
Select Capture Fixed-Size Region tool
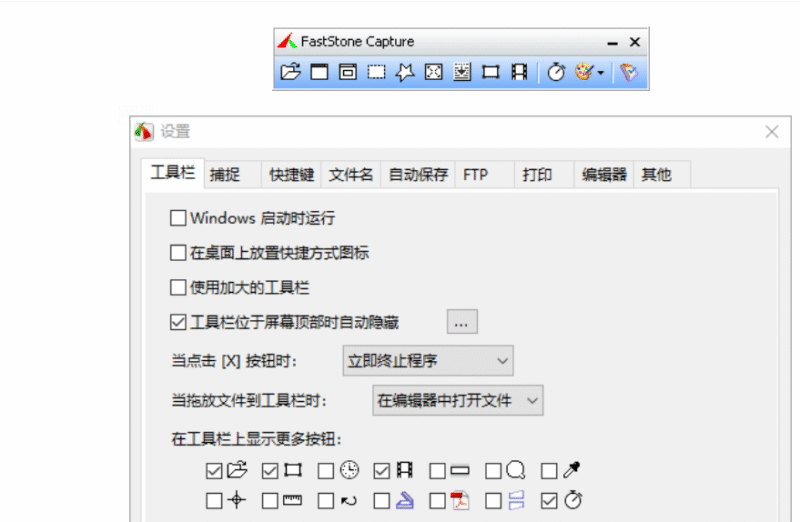[490, 72]
